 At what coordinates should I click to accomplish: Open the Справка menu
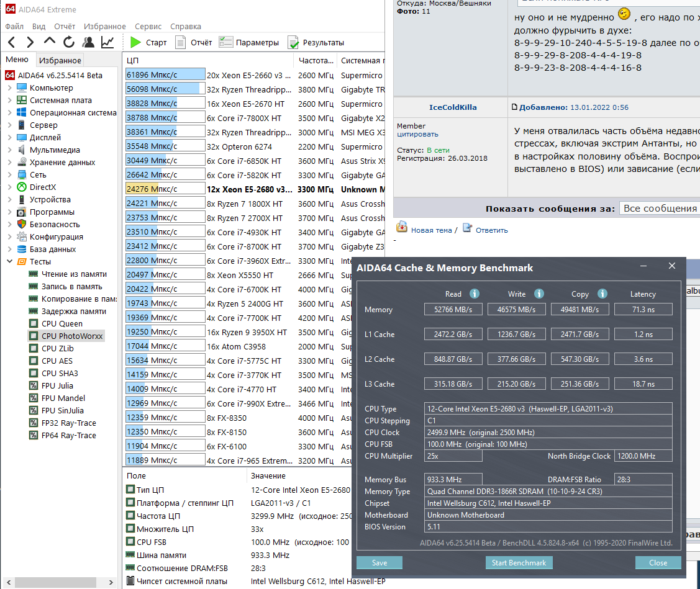pyautogui.click(x=186, y=26)
